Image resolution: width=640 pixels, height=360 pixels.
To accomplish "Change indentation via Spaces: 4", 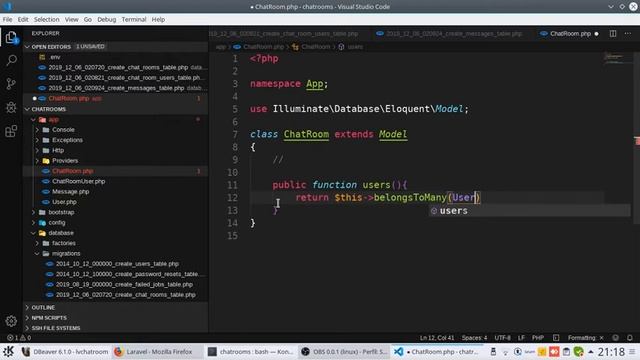I will 474,338.
